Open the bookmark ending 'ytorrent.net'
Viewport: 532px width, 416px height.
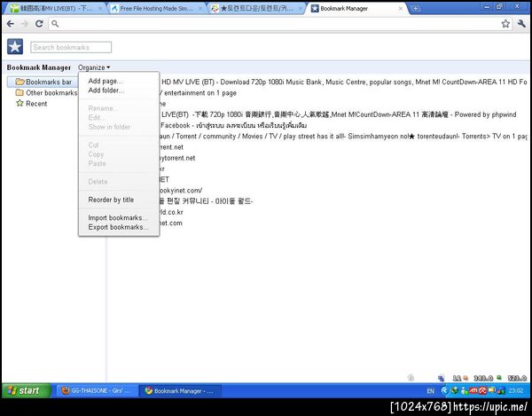click(177, 158)
